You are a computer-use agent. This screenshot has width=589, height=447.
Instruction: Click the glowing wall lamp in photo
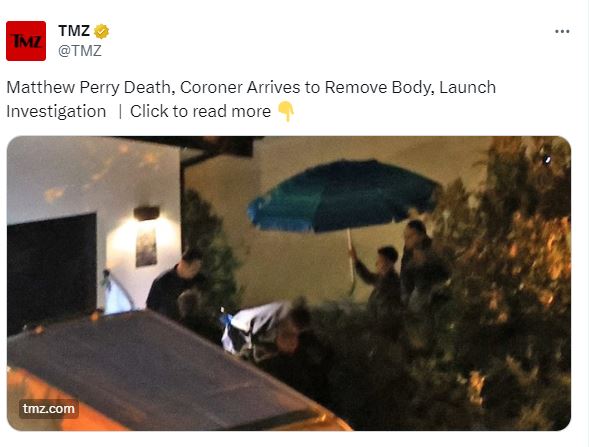tap(146, 213)
